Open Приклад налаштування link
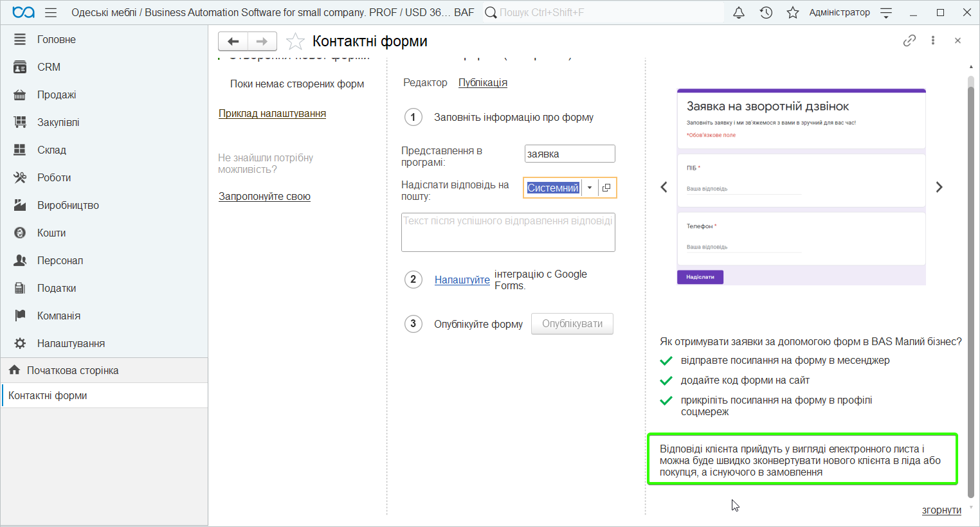 tap(272, 113)
